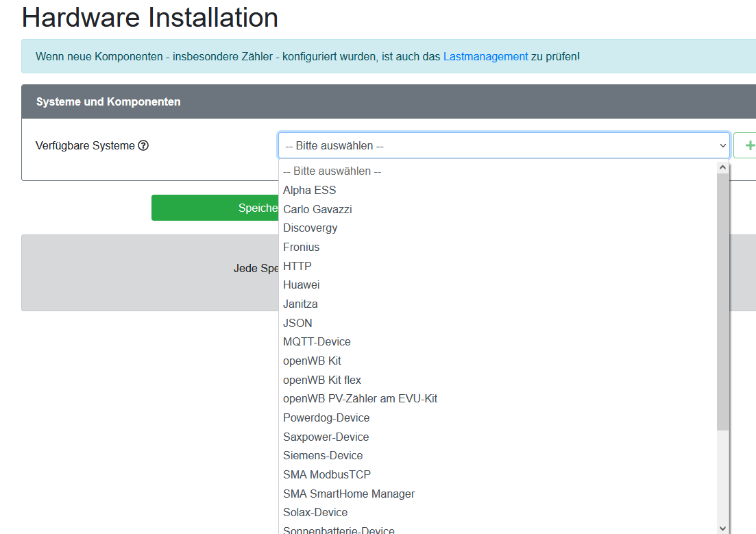Select the HTTP system option

[297, 266]
